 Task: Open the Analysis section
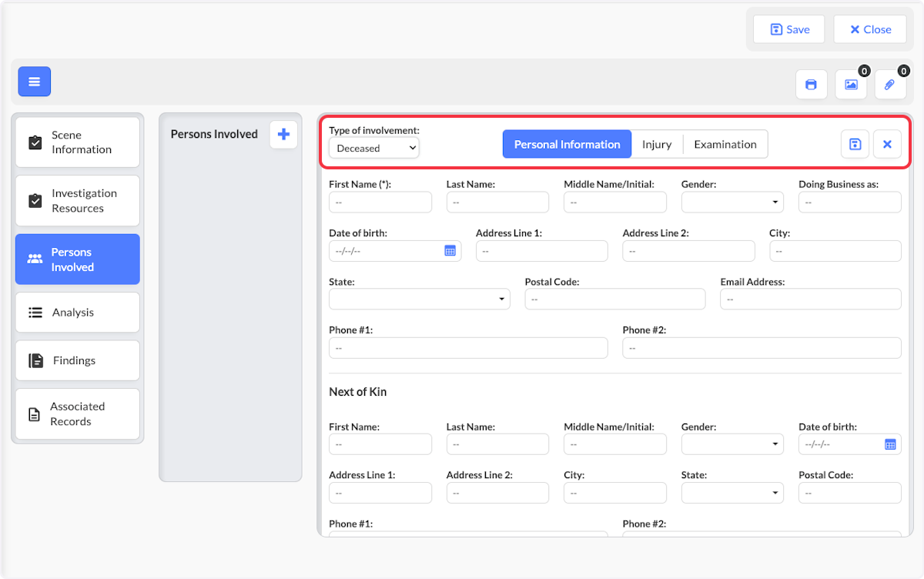point(78,313)
